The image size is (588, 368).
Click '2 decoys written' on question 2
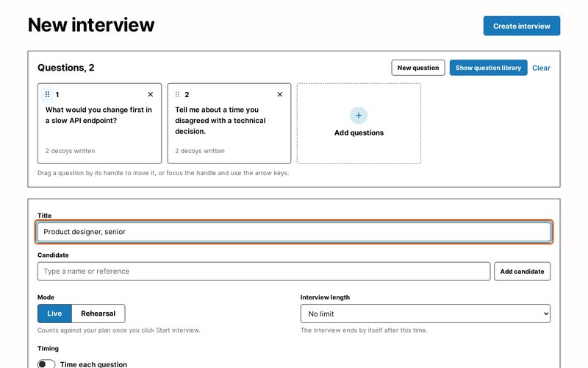(200, 151)
